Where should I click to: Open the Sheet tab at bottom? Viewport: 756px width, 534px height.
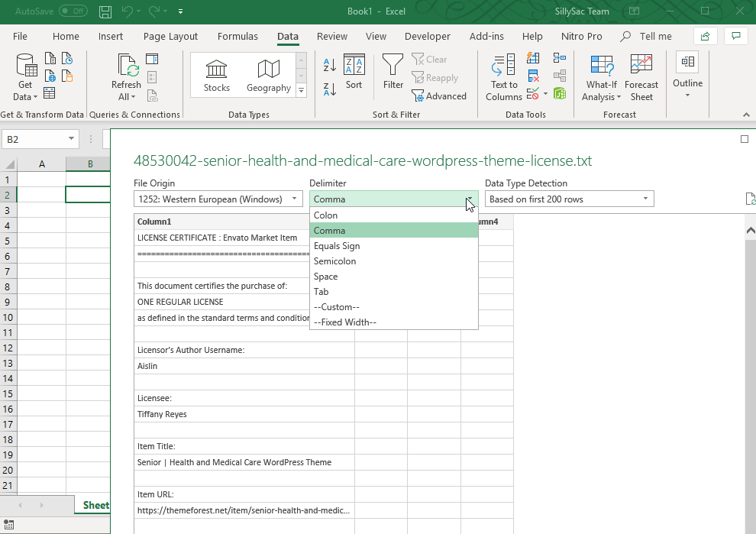point(95,505)
